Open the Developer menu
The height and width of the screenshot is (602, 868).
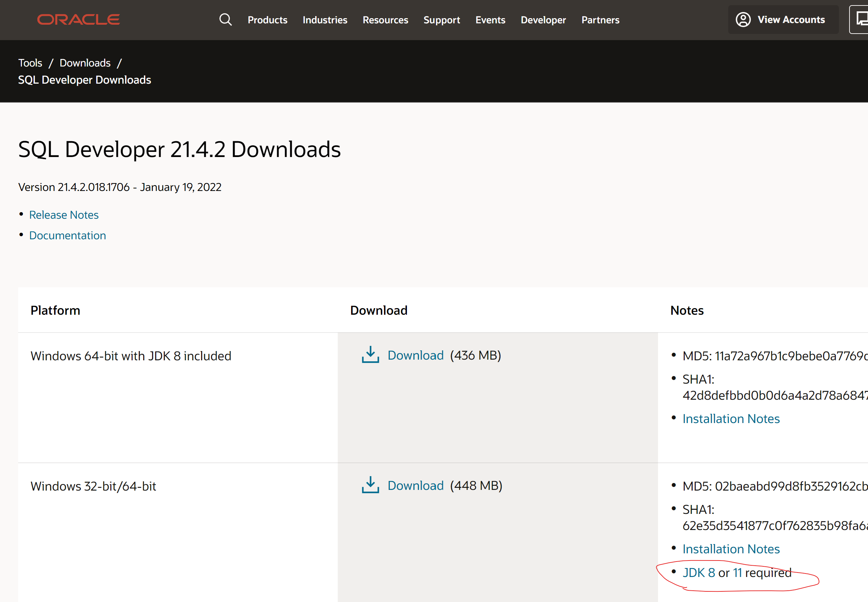[x=543, y=20]
